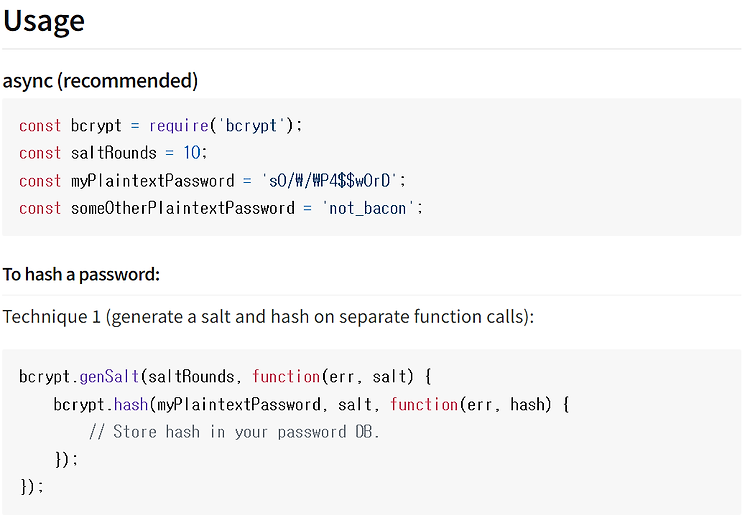Click the To hash a password heading
This screenshot has height=525, width=750.
[x=81, y=274]
